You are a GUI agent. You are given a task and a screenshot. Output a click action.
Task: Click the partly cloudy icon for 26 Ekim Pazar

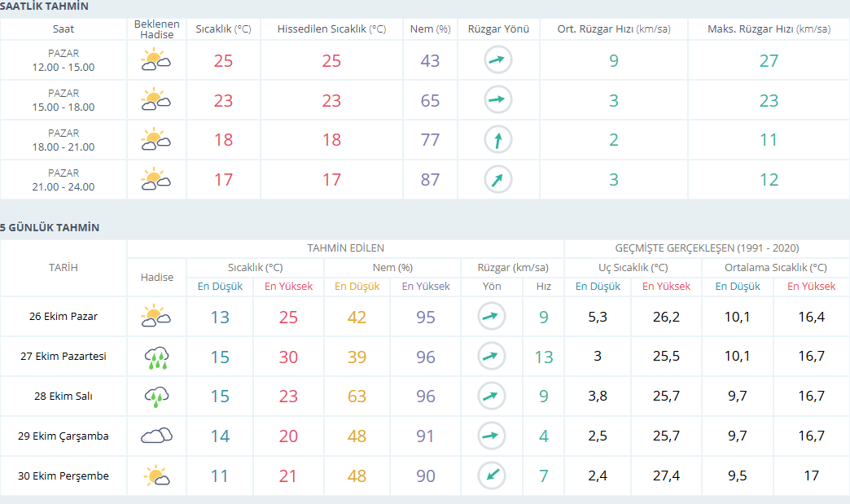(156, 317)
